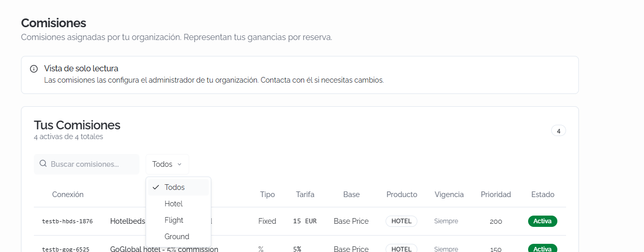The width and height of the screenshot is (644, 252).
Task: Click GoGlobal hotel - 5% commission name
Action: 164,249
